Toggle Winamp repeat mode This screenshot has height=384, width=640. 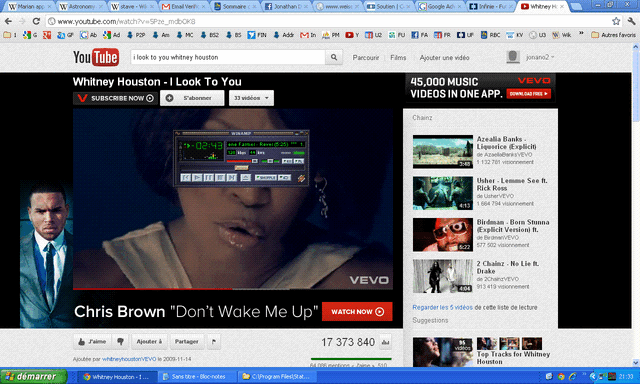(284, 178)
